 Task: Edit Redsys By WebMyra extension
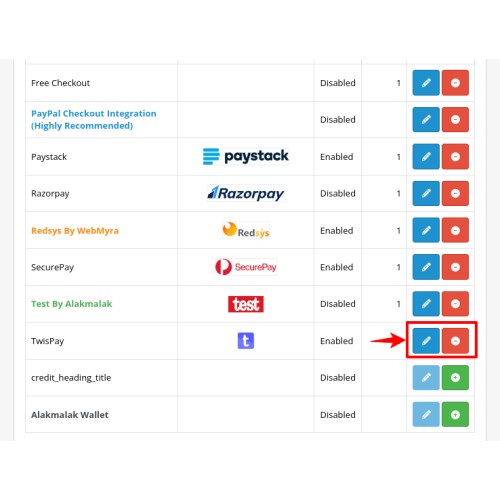(x=426, y=230)
